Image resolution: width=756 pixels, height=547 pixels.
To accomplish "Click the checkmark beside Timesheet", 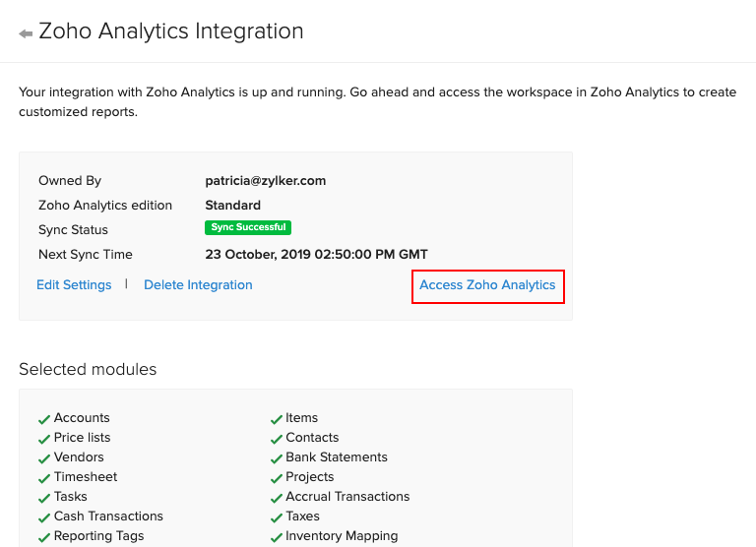I will (x=44, y=478).
